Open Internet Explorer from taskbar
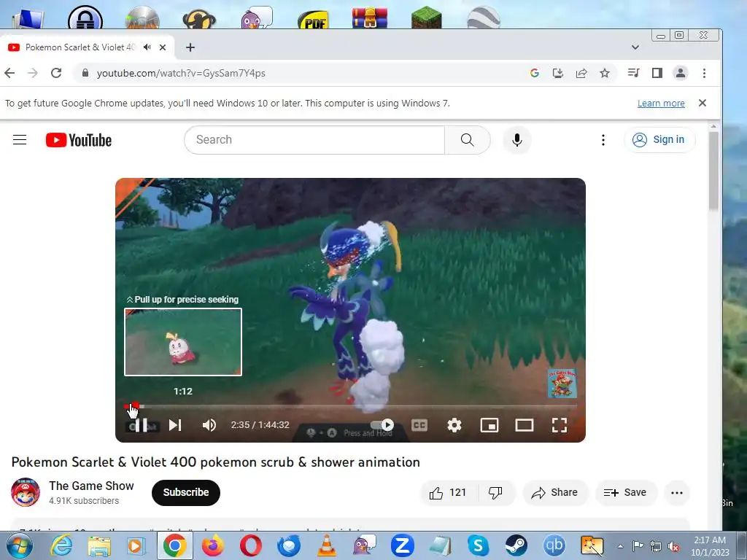The width and height of the screenshot is (747, 560). pos(61,545)
